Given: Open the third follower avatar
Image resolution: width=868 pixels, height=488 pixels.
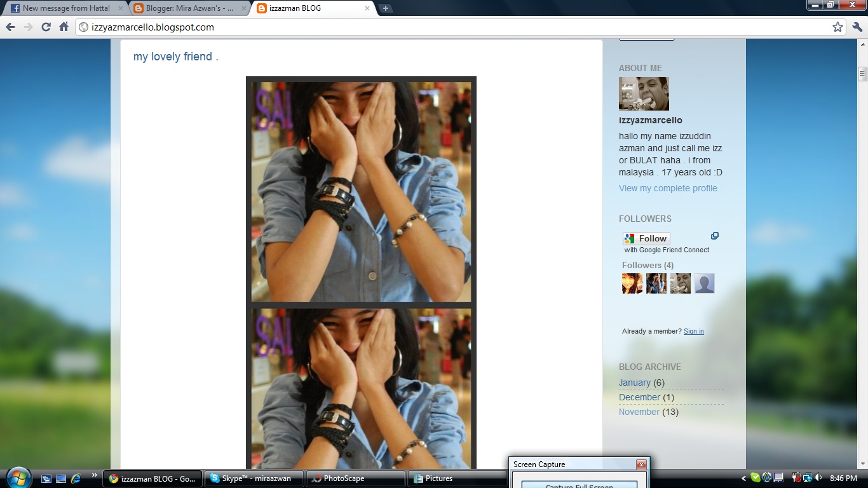Looking at the screenshot, I should (x=681, y=283).
